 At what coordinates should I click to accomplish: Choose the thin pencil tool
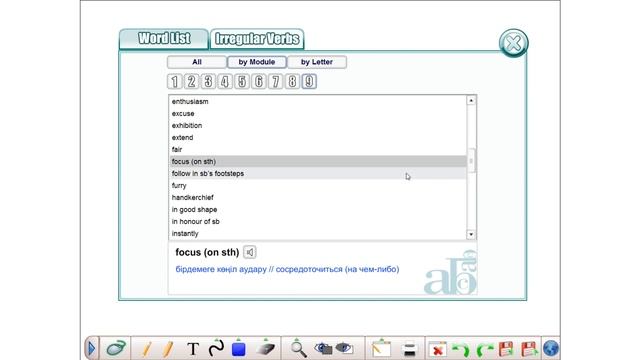pyautogui.click(x=147, y=349)
